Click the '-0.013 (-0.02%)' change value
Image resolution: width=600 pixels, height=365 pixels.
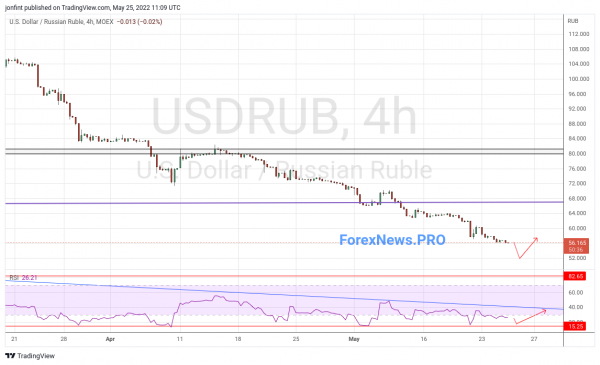click(139, 22)
